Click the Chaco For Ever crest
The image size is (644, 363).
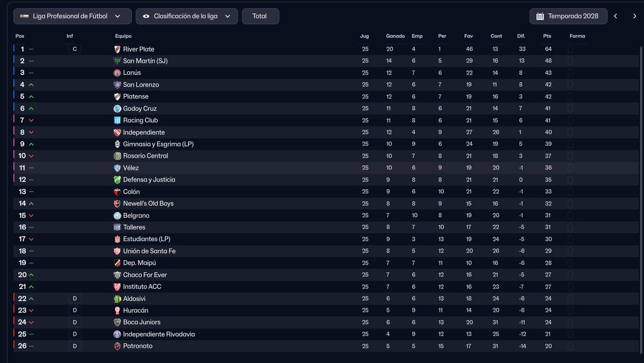(x=117, y=275)
